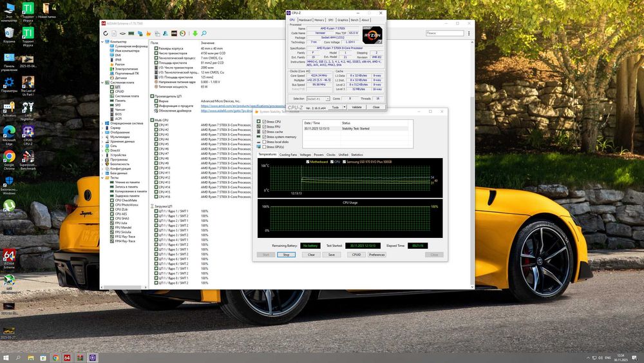The image size is (644, 363).
Task: Uncheck the Stress FPU checkbox
Action: pos(264,126)
